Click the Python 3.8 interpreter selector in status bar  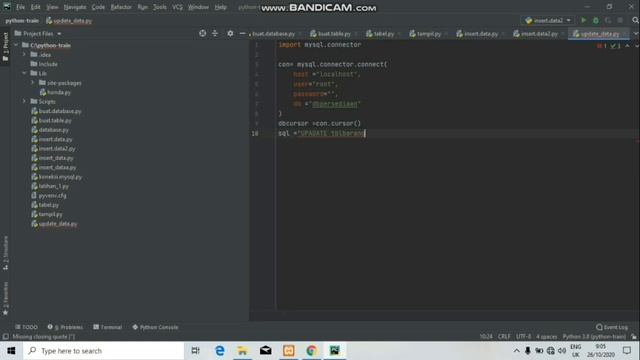594,337
